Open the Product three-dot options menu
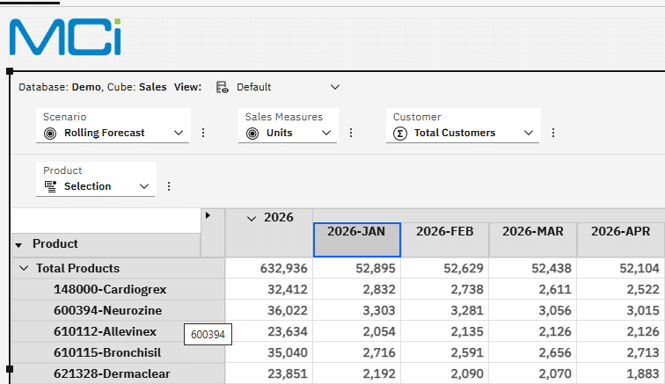This screenshot has height=384, width=665. pyautogui.click(x=169, y=186)
